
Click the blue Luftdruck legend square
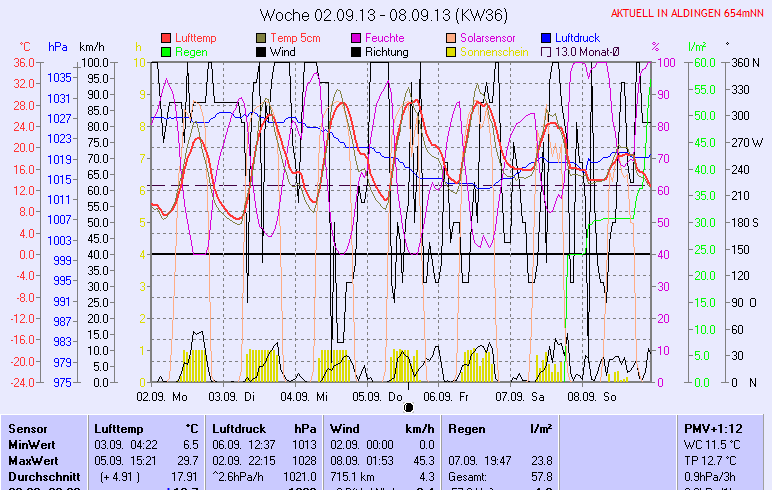(547, 37)
